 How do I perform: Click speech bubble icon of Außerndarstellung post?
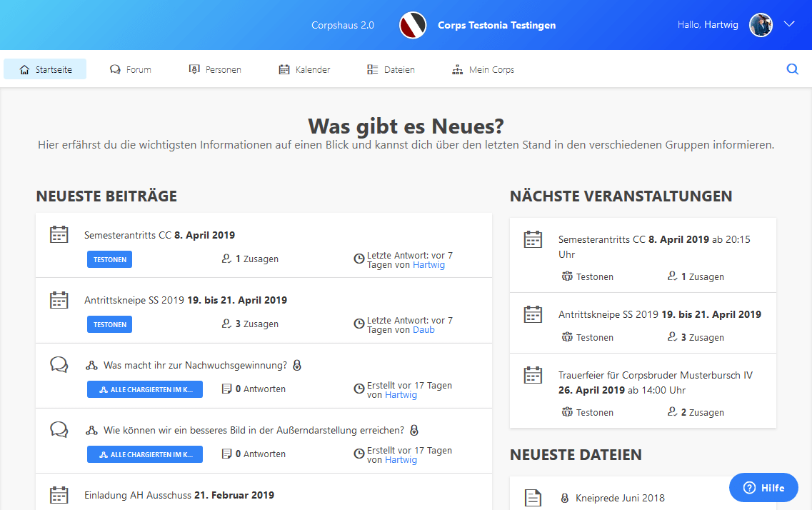point(59,430)
